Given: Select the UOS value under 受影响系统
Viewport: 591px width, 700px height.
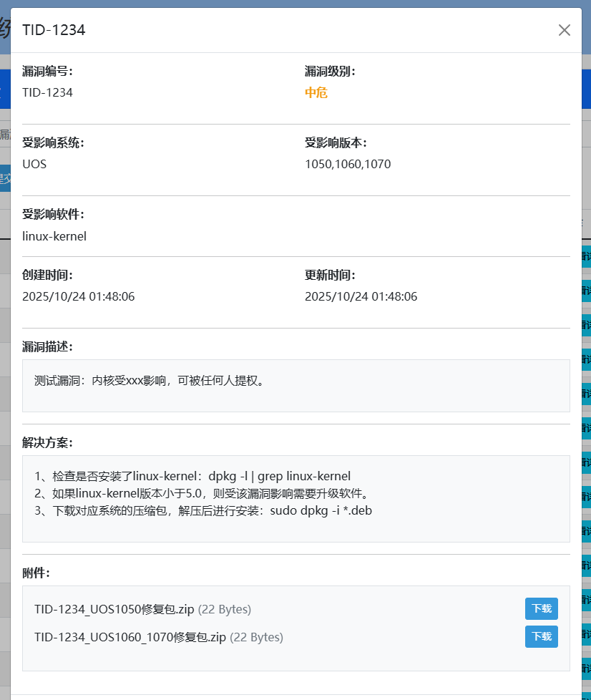Looking at the screenshot, I should coord(34,164).
